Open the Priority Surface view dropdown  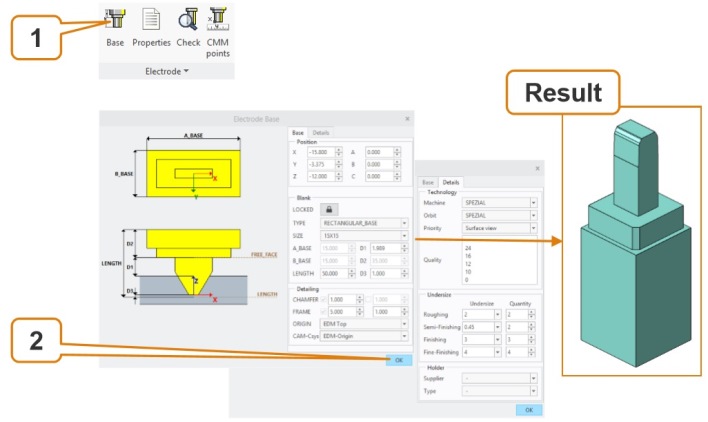pos(534,227)
